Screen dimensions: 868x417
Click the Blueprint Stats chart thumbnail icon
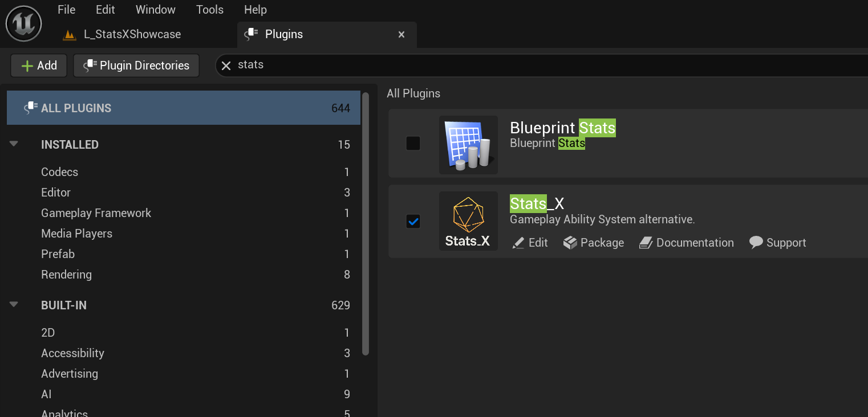pyautogui.click(x=468, y=143)
